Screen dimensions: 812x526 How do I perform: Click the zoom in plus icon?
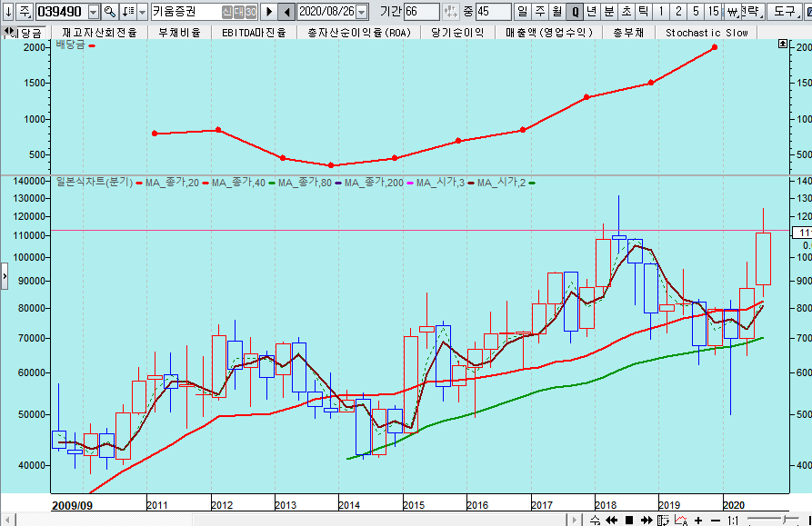click(x=697, y=520)
